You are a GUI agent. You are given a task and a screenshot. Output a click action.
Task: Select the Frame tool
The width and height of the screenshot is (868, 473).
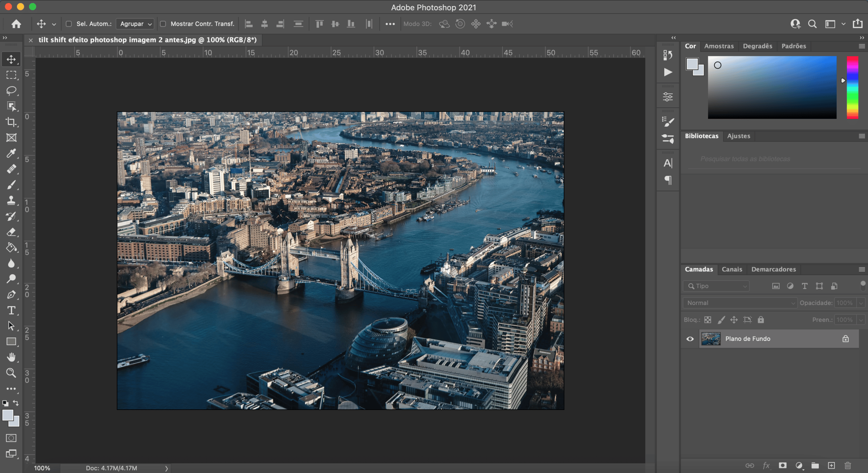coord(11,138)
